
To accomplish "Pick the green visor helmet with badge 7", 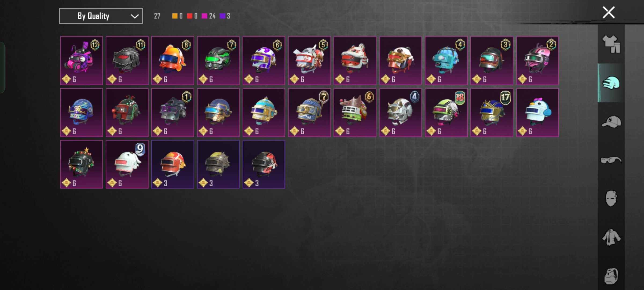I will click(218, 61).
